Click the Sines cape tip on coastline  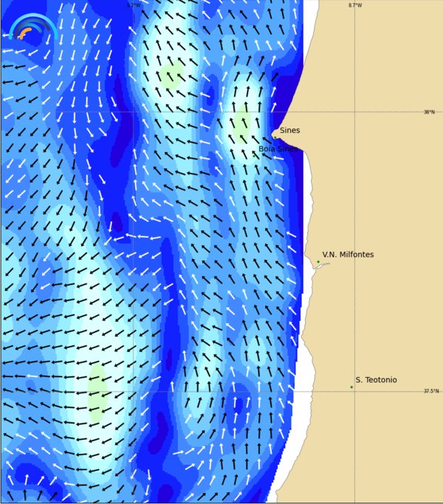272,135
